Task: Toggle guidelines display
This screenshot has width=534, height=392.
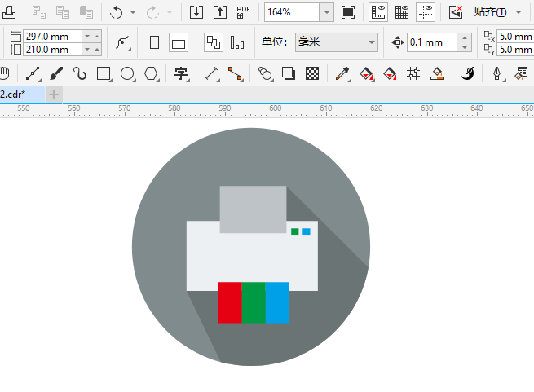Action: coord(426,12)
